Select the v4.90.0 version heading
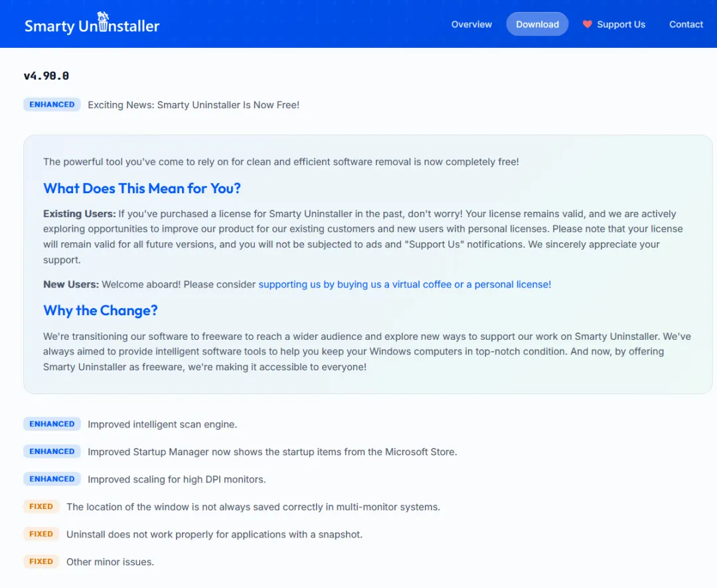The width and height of the screenshot is (717, 588). click(x=46, y=76)
